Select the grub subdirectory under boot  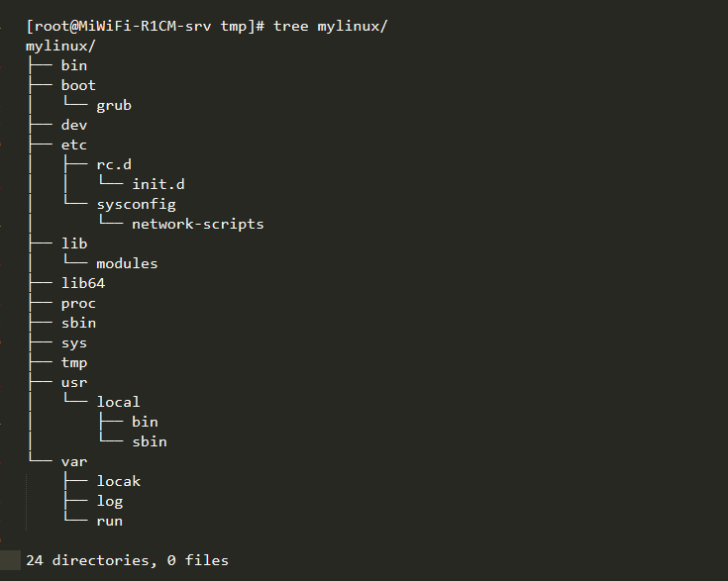pos(114,106)
